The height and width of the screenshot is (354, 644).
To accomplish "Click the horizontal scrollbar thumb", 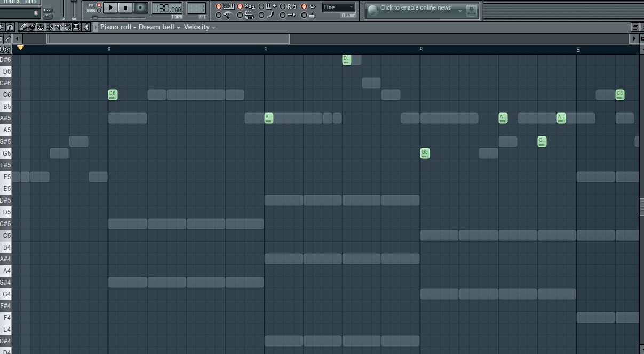I will (x=169, y=39).
